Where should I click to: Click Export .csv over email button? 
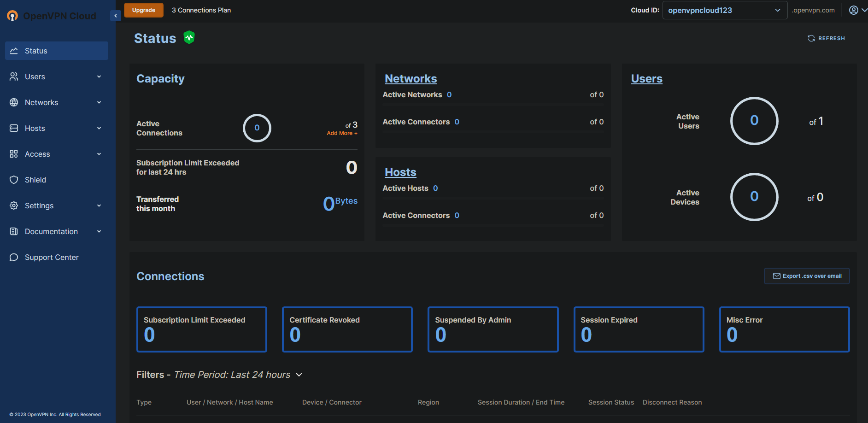pos(807,276)
